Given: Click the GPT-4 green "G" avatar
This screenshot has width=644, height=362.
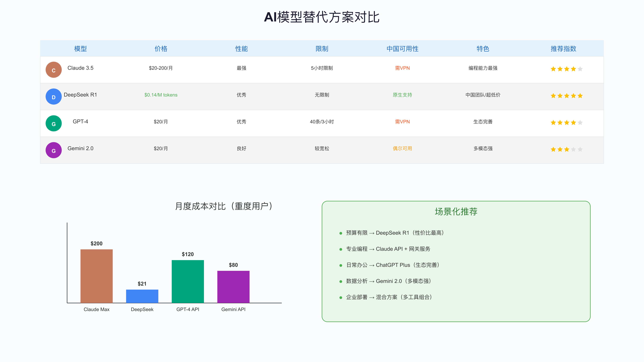Looking at the screenshot, I should click(x=54, y=123).
